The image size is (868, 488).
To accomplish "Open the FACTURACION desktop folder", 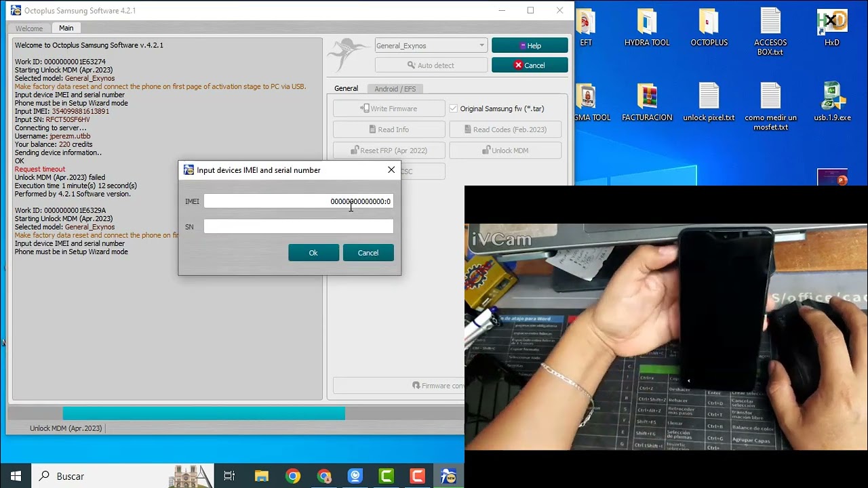I will 647,102.
